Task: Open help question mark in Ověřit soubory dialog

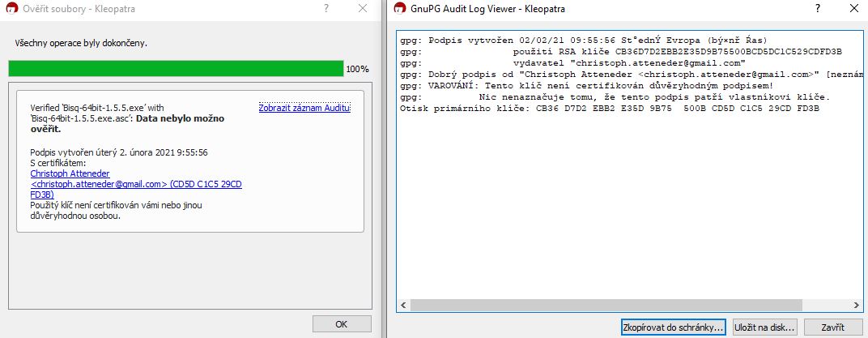Action: coord(325,9)
